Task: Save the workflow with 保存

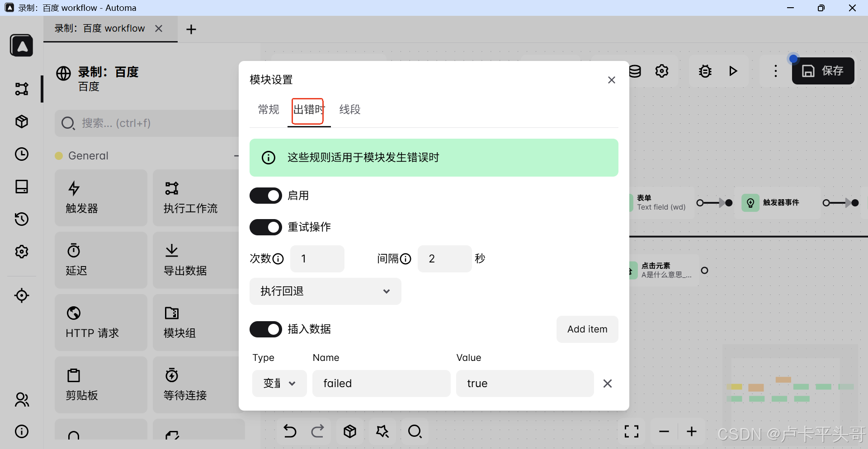Action: point(823,71)
